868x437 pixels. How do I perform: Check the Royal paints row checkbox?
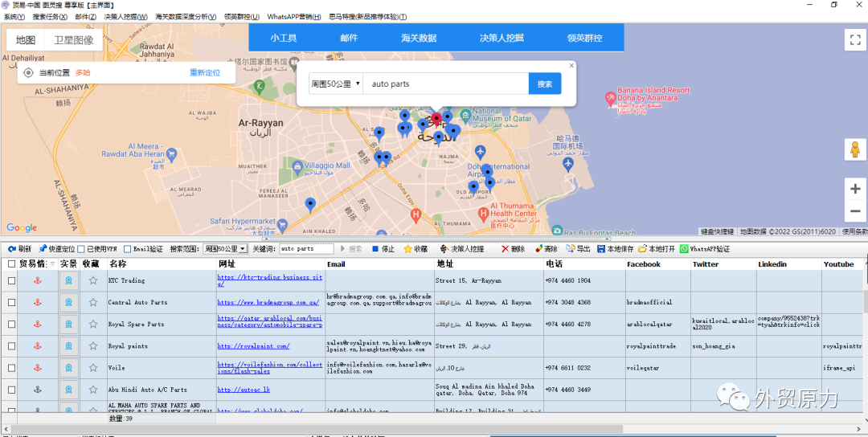(11, 345)
